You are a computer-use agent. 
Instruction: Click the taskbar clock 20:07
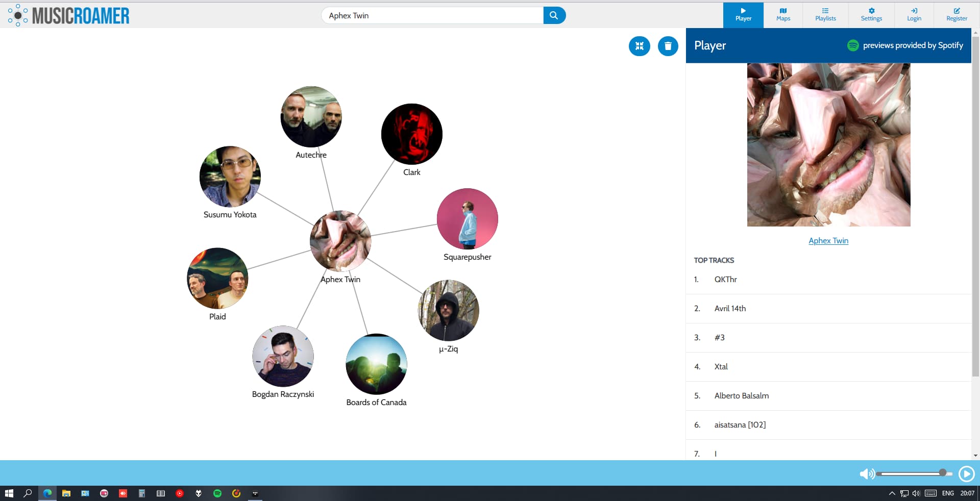[967, 493]
